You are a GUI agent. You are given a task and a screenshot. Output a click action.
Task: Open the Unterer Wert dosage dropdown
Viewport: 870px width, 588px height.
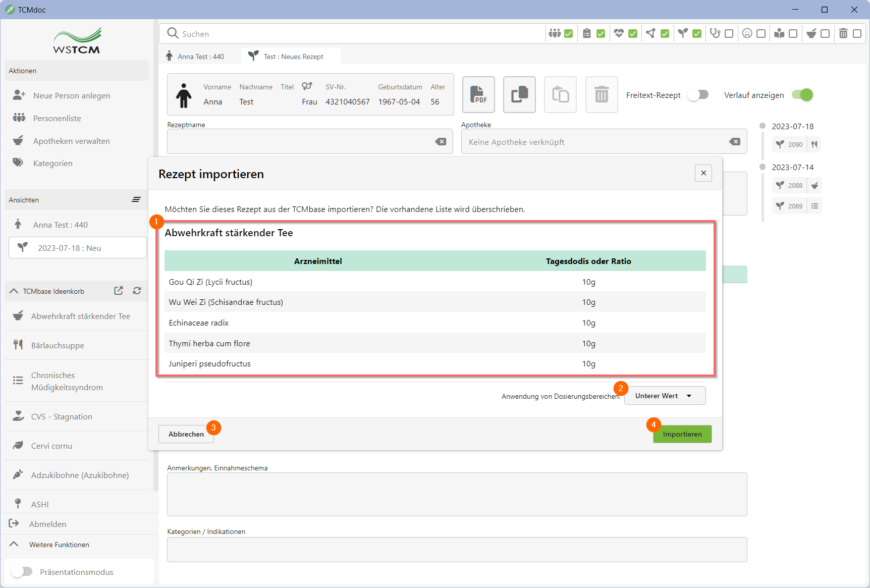point(665,396)
